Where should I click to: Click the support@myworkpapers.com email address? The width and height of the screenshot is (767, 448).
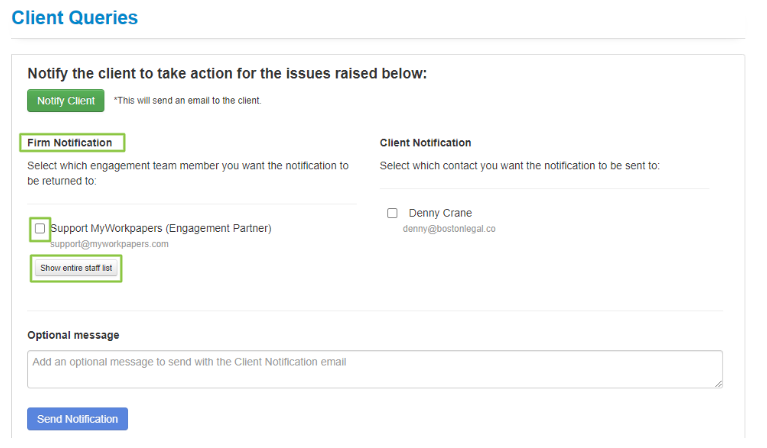pyautogui.click(x=110, y=243)
